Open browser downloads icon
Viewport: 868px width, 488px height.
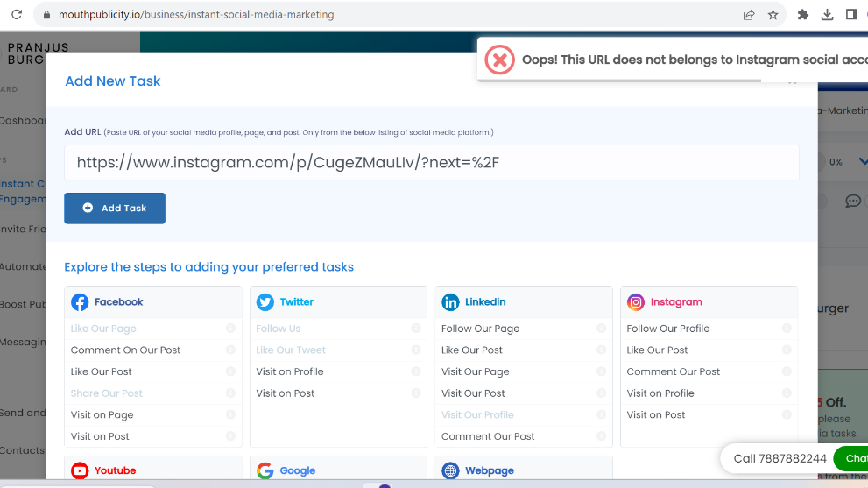[x=827, y=15]
